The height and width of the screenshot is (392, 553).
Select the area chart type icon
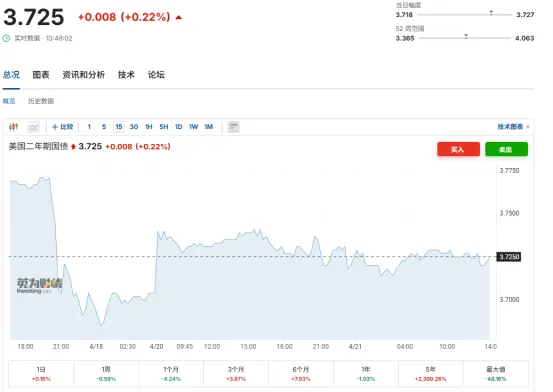tap(34, 127)
